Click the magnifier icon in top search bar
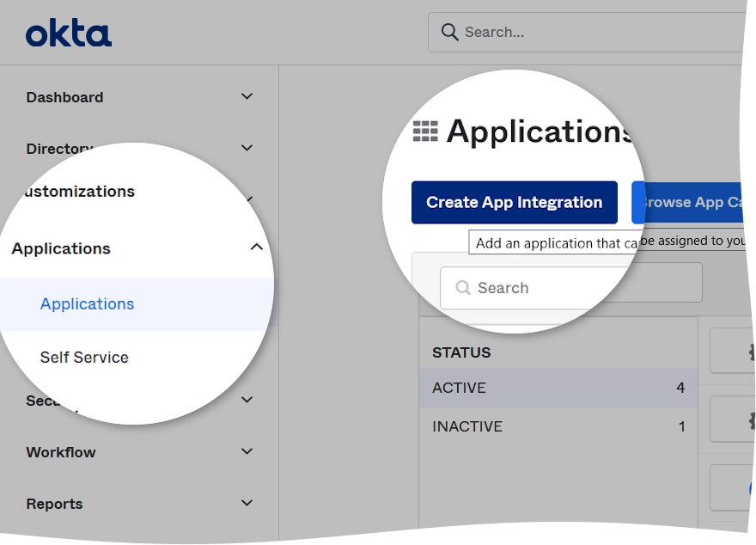Image resolution: width=756 pixels, height=545 pixels. tap(449, 33)
